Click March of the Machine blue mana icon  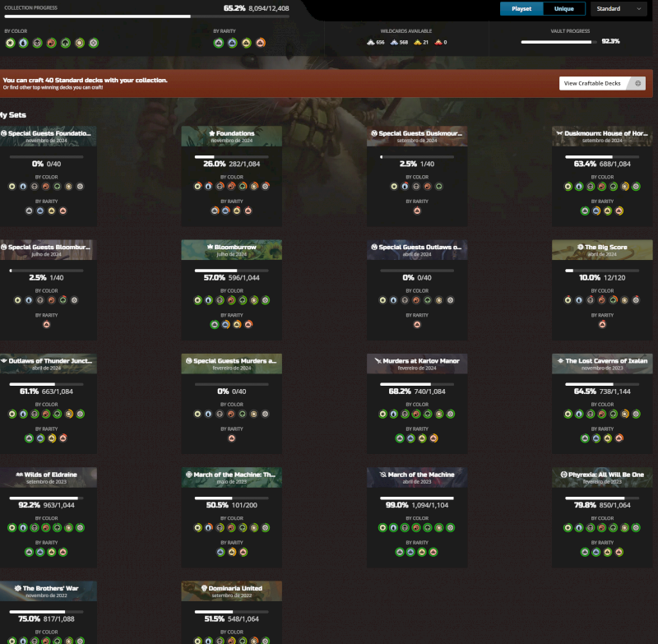pyautogui.click(x=394, y=527)
